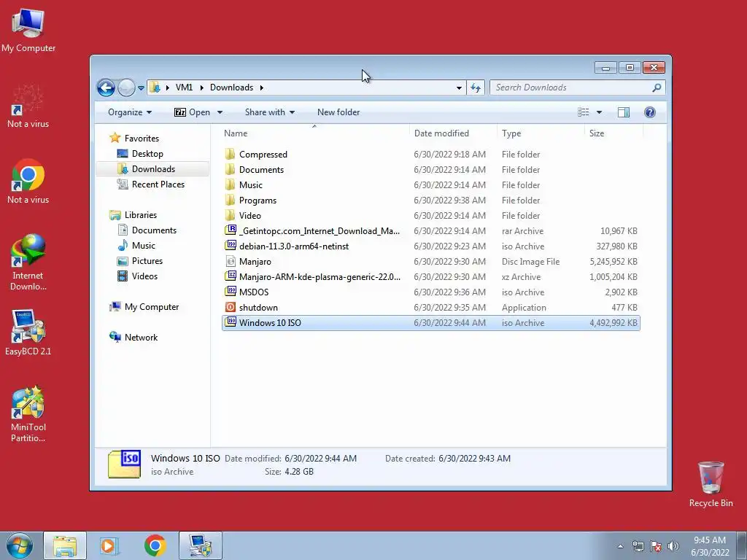
Task: Open the Windows Start orb
Action: [20, 545]
